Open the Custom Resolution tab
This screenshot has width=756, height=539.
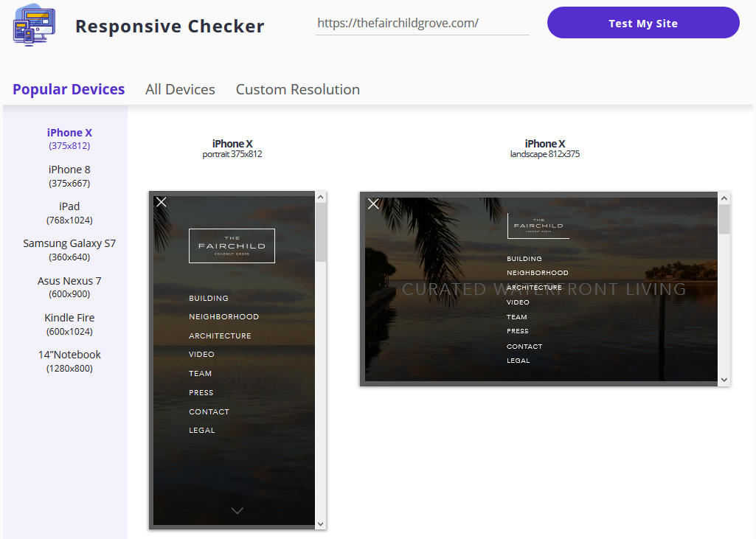pyautogui.click(x=297, y=88)
